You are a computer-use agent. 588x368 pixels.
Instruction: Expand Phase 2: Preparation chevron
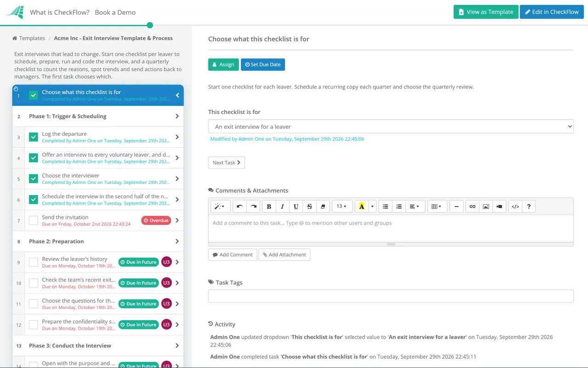pos(177,241)
